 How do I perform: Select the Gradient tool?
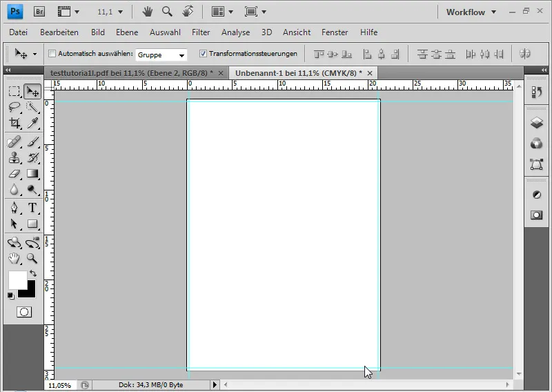(x=32, y=174)
